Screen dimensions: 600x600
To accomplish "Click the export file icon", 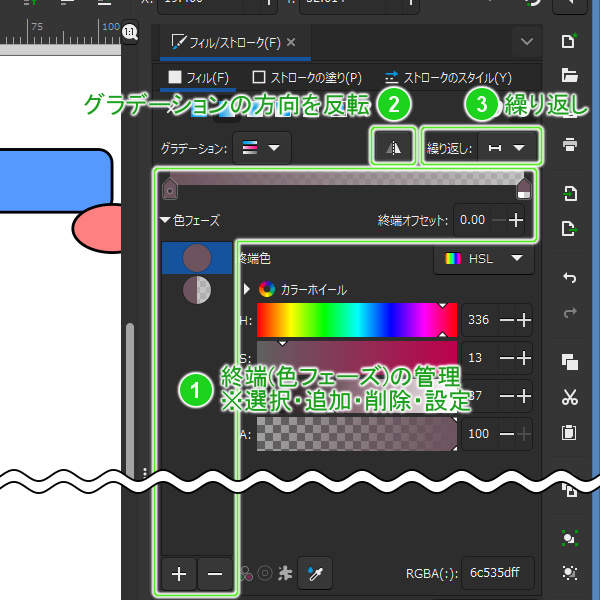I will pyautogui.click(x=569, y=228).
